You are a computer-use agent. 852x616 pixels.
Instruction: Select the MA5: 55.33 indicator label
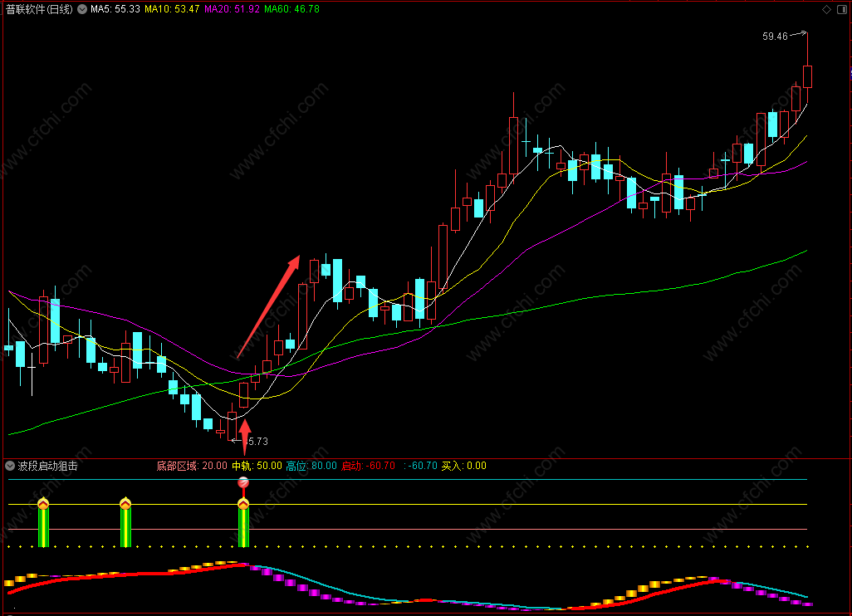click(115, 9)
